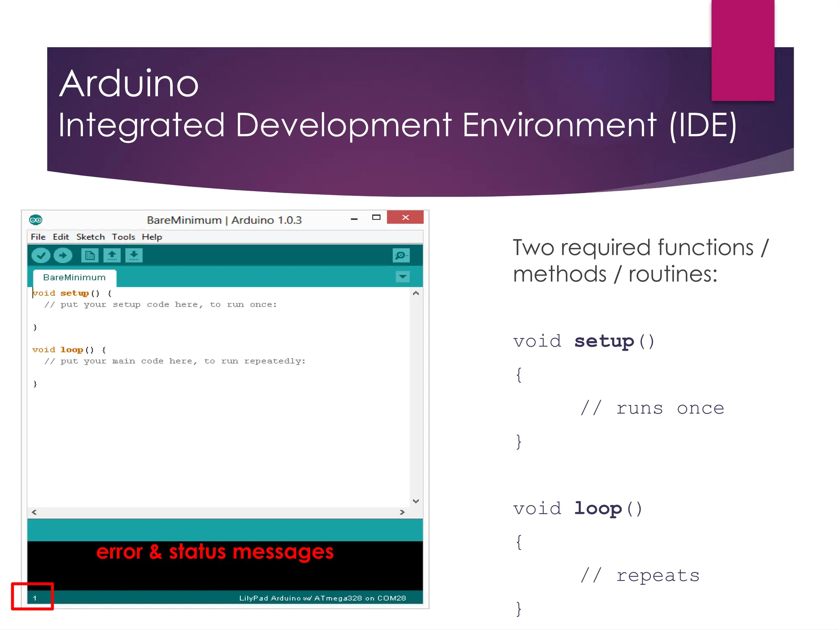Viewport: 840px width, 630px height.
Task: Expand the tab options dropdown arrow
Action: point(403,277)
